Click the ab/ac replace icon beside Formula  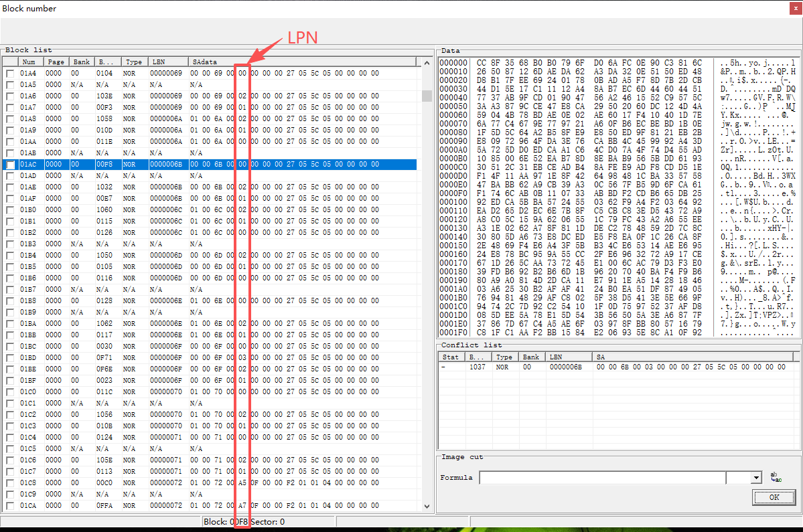pyautogui.click(x=776, y=477)
